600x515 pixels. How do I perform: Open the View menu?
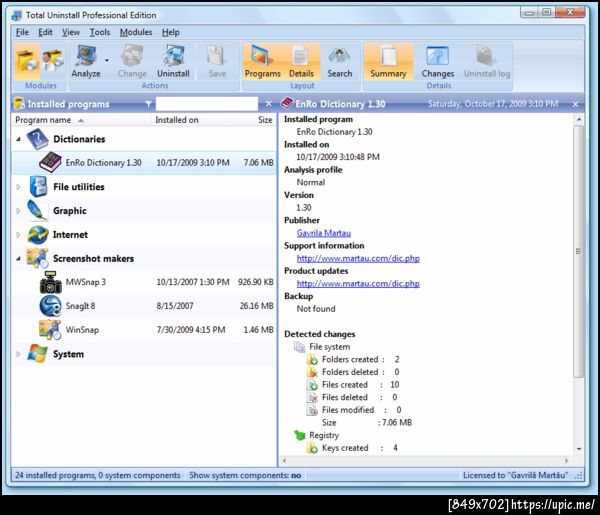pyautogui.click(x=71, y=33)
